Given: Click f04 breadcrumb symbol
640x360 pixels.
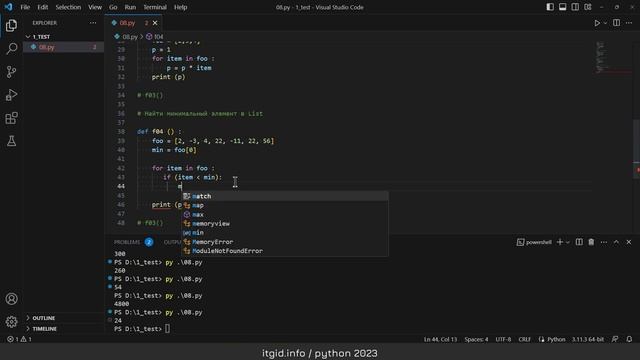Looking at the screenshot, I should (x=155, y=37).
